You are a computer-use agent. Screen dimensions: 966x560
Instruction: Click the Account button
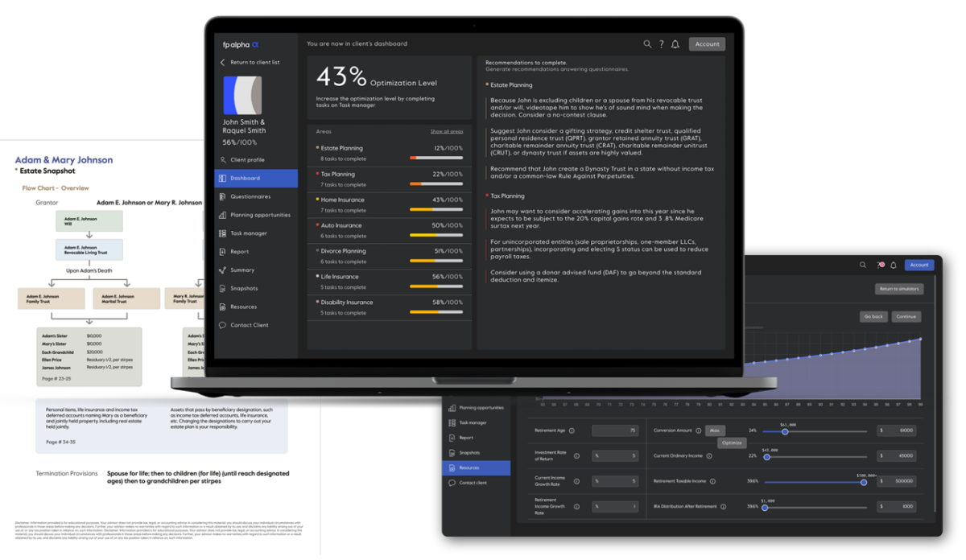pos(707,44)
